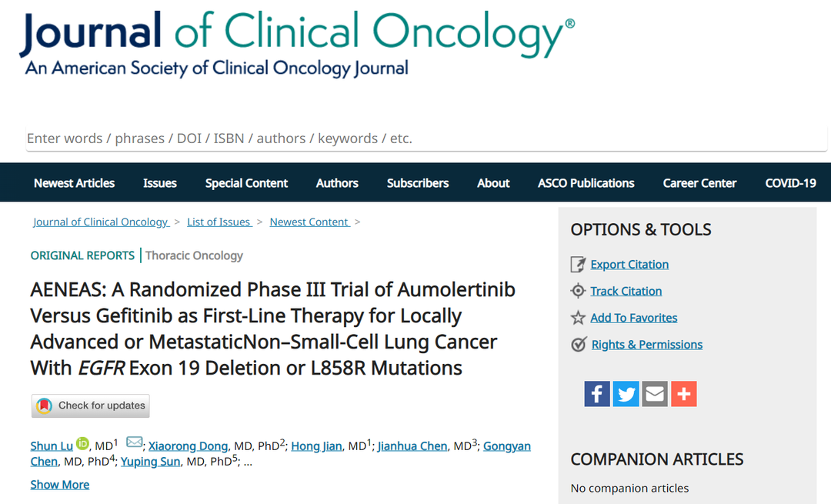The height and width of the screenshot is (504, 831).
Task: Select Special Content in navigation bar
Action: click(x=246, y=183)
